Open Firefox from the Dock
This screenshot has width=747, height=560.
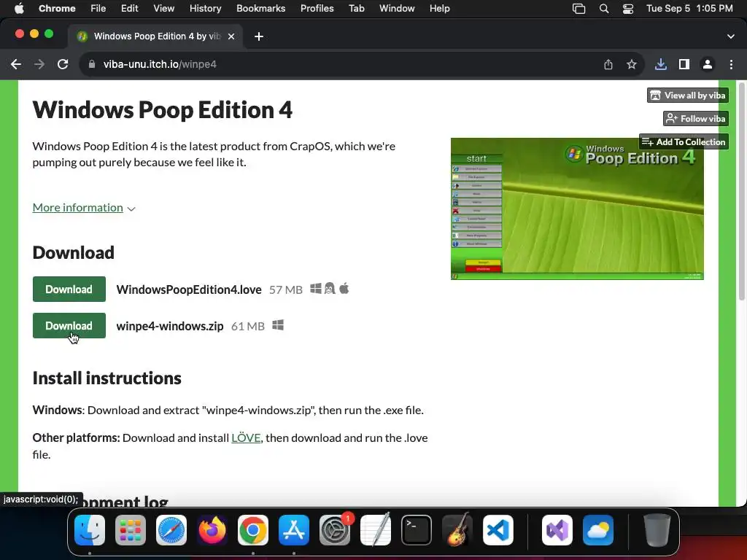[x=212, y=530]
